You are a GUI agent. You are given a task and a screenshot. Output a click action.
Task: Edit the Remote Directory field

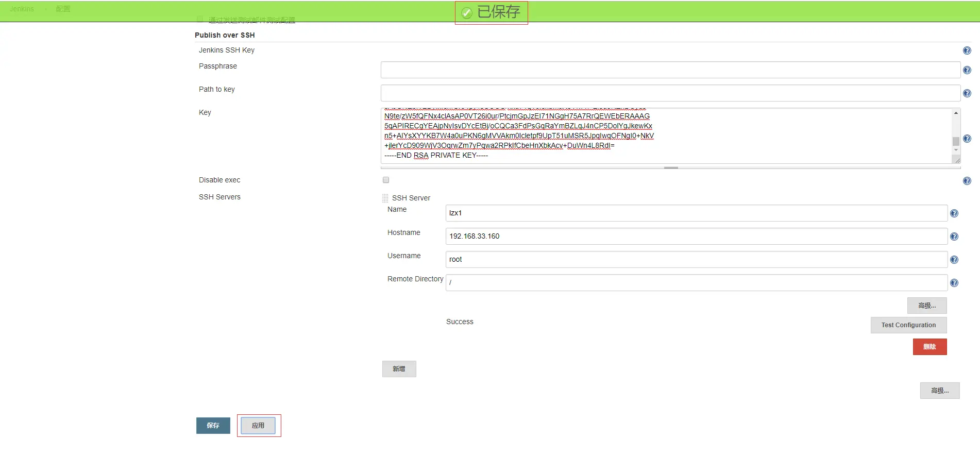(x=697, y=283)
